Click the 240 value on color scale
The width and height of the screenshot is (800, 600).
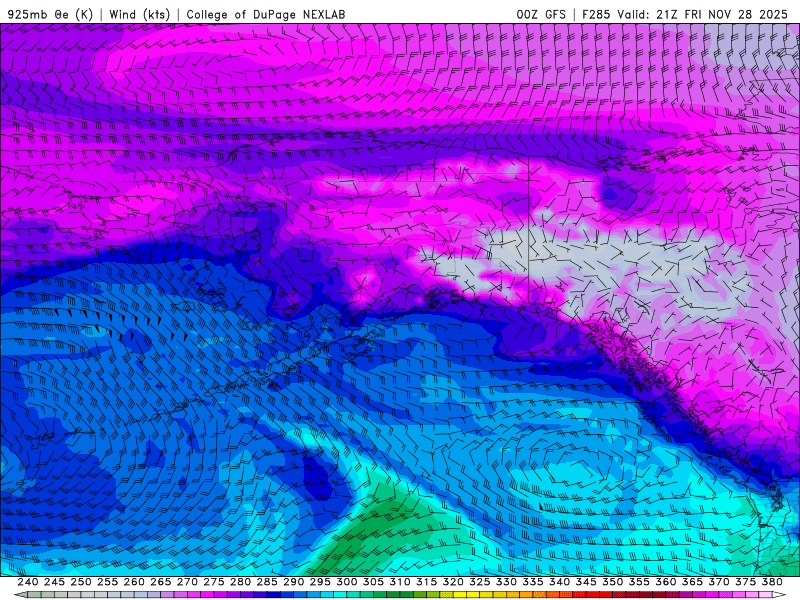click(28, 582)
